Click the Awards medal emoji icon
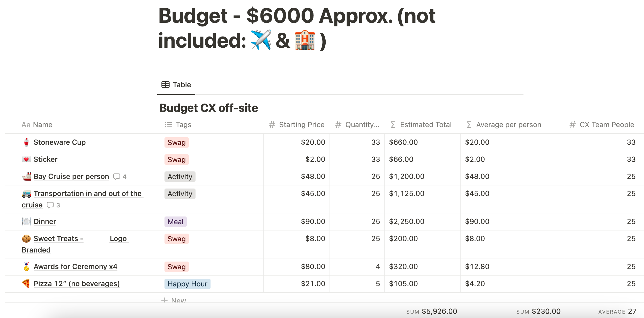The height and width of the screenshot is (318, 644). 26,266
